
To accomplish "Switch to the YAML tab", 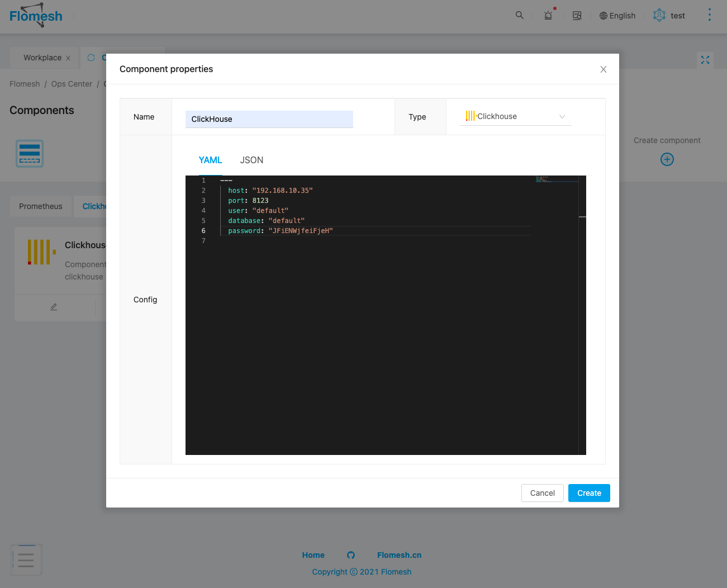I will point(210,160).
